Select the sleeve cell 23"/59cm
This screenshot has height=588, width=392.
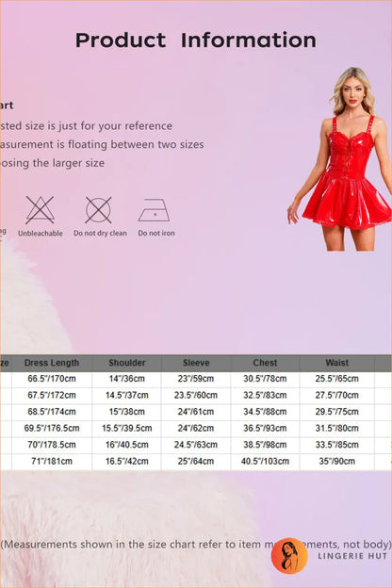(196, 379)
